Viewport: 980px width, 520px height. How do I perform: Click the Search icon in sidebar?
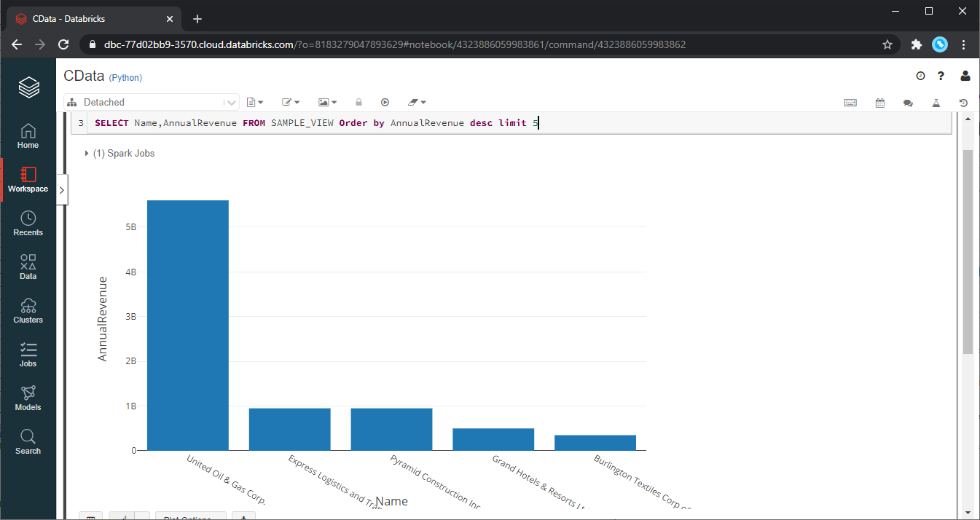click(x=28, y=442)
